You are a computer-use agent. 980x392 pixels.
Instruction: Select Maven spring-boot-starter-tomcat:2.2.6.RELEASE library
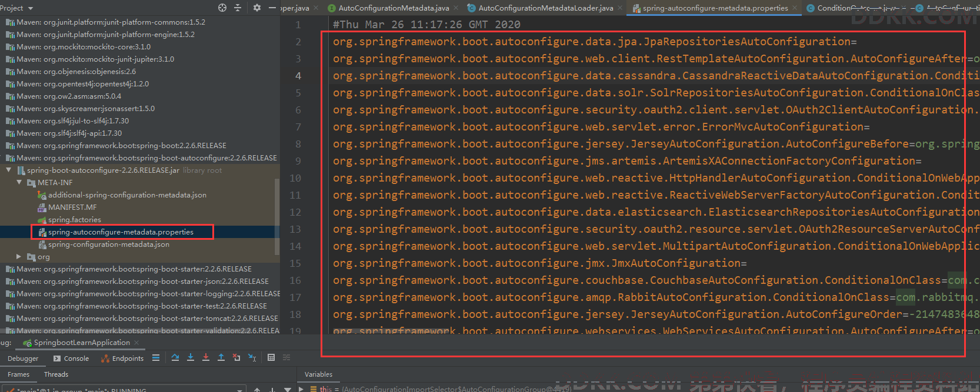tap(147, 319)
